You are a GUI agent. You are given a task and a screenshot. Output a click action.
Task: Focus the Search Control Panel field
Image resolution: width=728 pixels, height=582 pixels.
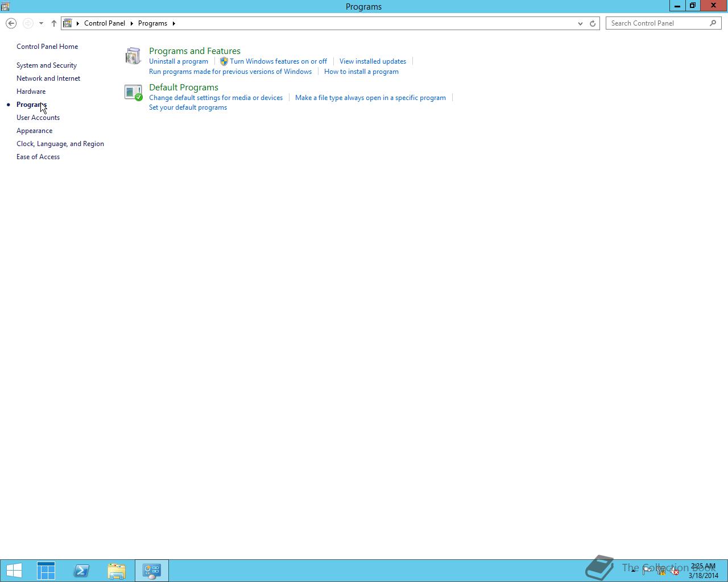(x=657, y=23)
